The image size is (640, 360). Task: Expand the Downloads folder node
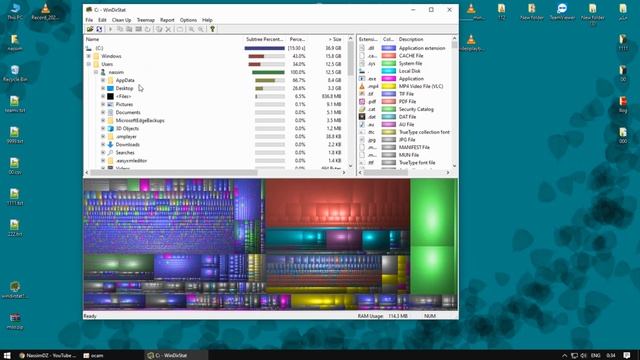click(x=103, y=144)
